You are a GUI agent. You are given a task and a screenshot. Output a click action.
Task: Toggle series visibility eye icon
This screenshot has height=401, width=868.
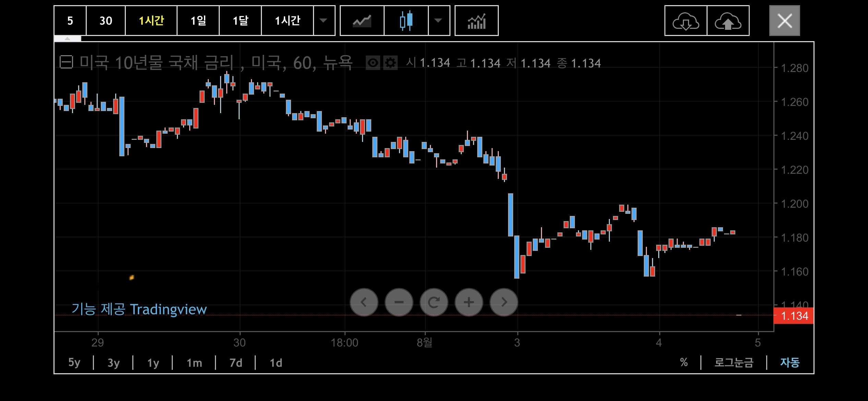tap(373, 63)
